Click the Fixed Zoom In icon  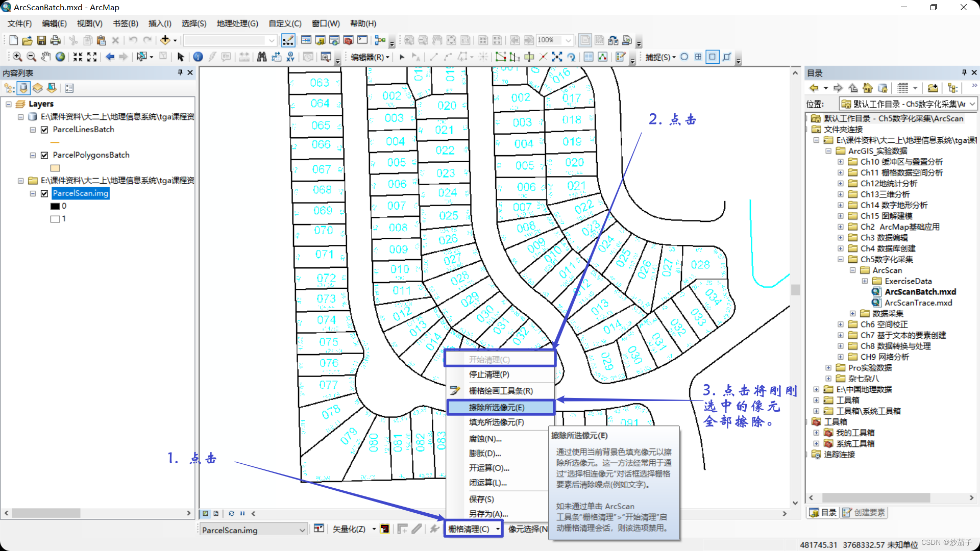pos(78,57)
